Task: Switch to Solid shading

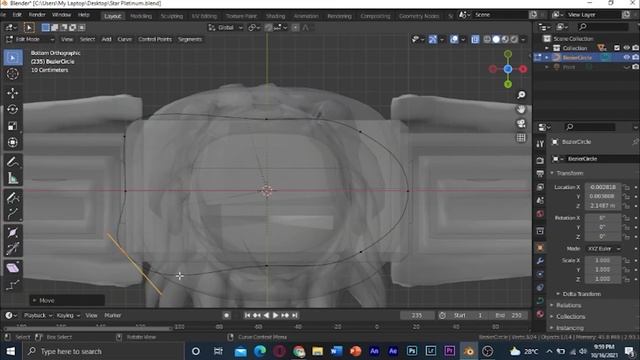Action: pyautogui.click(x=496, y=40)
